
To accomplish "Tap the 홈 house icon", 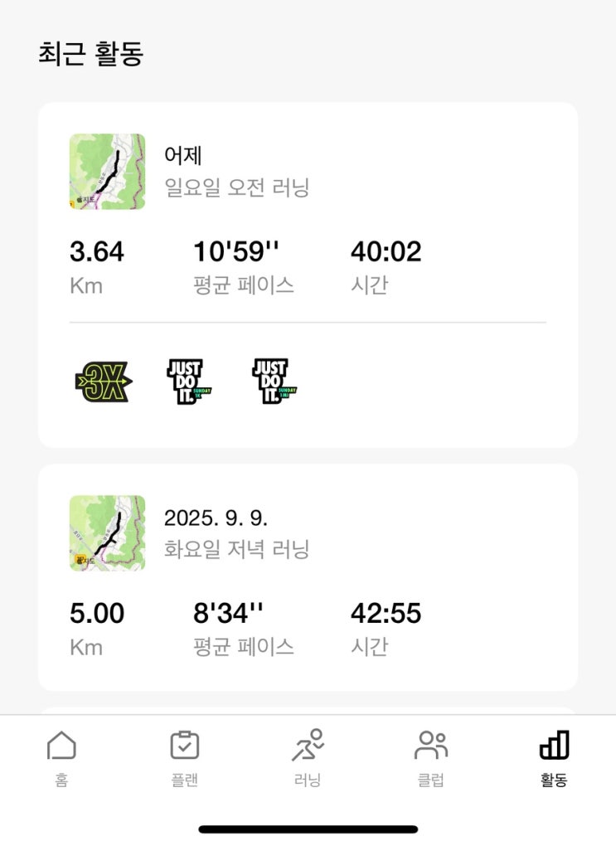I will (x=61, y=746).
